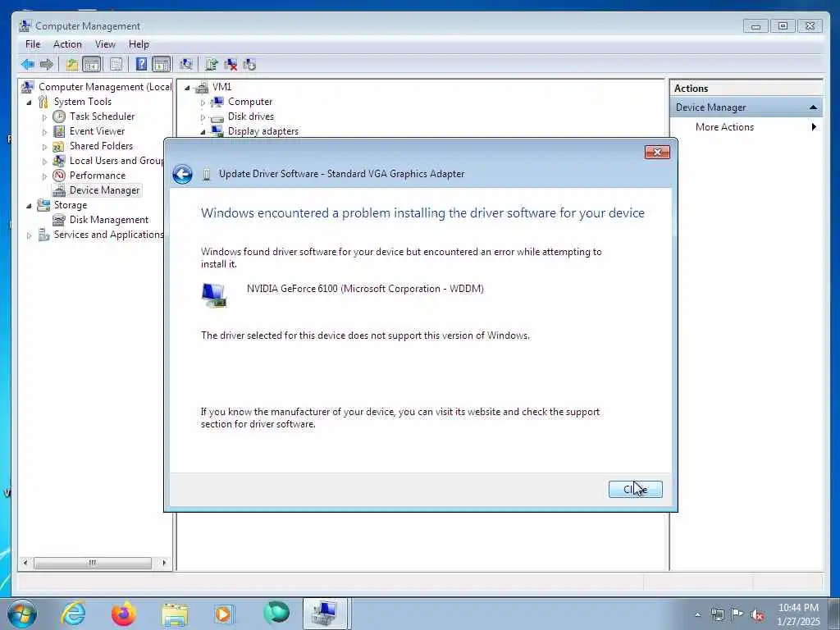
Task: Collapse Device Manager section in Actions pane
Action: pos(813,107)
